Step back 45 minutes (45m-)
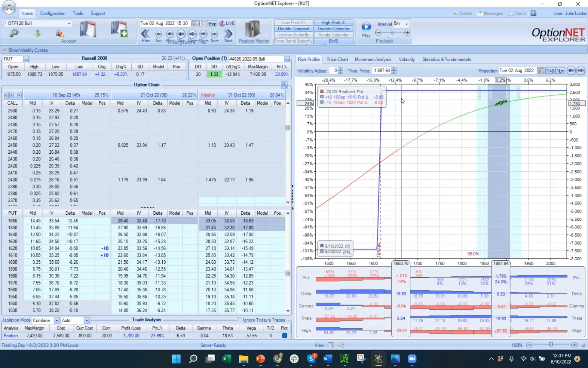Image resolution: width=588 pixels, height=368 pixels. 170,34
